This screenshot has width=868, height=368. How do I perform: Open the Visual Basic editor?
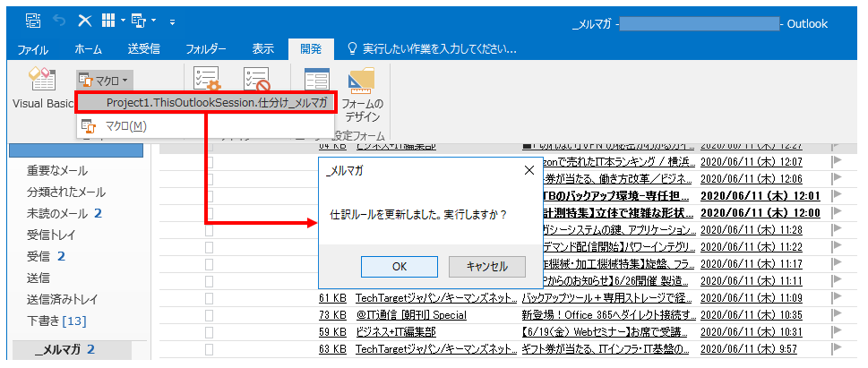(41, 89)
